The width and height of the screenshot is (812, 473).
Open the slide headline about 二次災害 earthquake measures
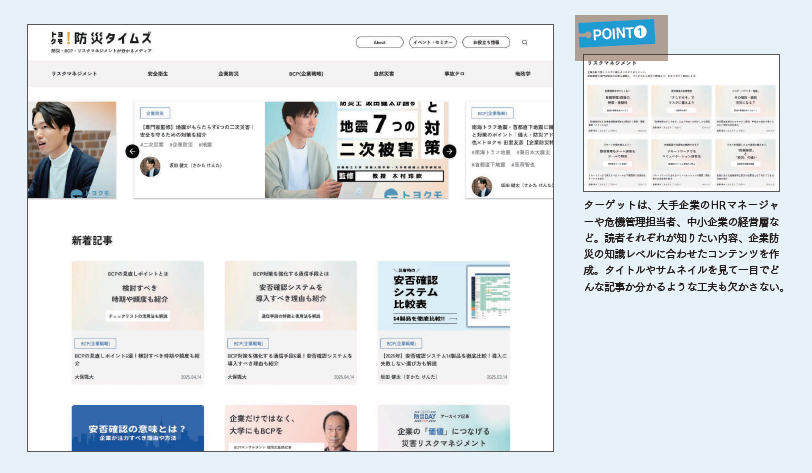197,131
